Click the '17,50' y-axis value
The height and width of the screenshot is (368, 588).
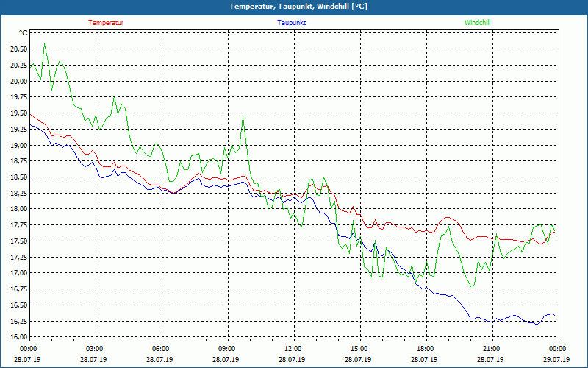19,241
